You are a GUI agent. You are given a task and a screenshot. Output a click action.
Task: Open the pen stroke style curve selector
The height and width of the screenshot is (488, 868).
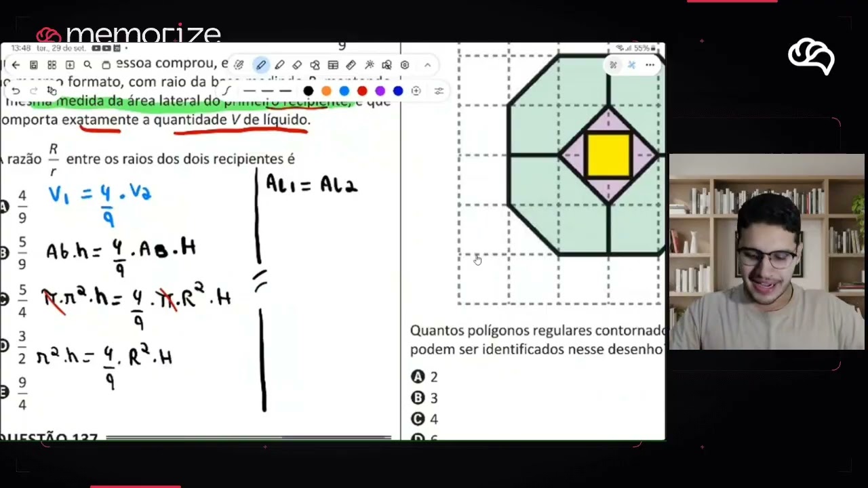pos(227,91)
